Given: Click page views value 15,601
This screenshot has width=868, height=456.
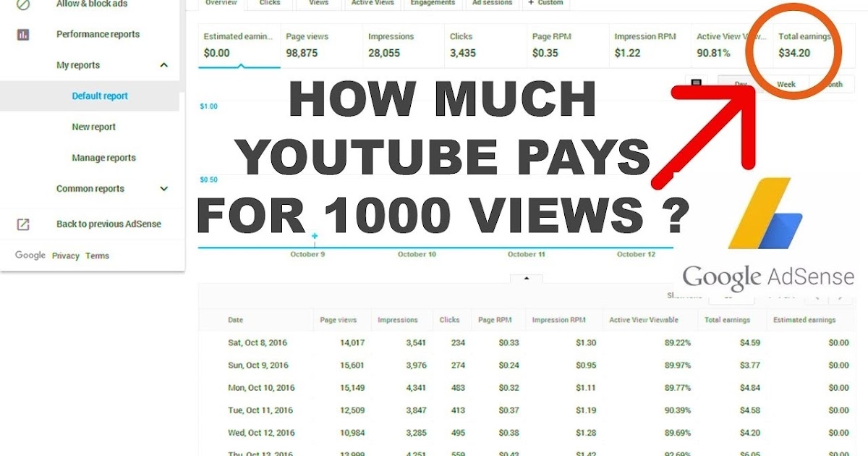Looking at the screenshot, I should tap(352, 366).
